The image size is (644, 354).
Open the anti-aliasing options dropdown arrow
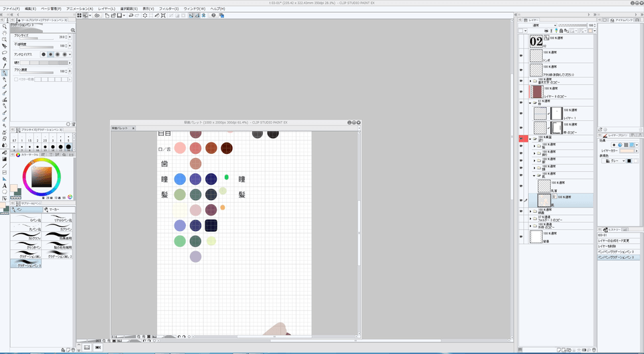click(70, 54)
